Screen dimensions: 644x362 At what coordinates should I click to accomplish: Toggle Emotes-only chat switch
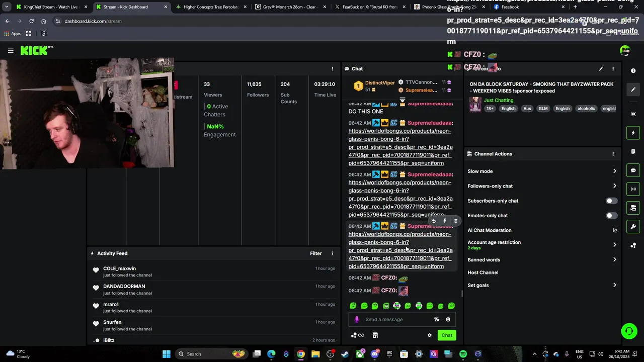pos(611,216)
